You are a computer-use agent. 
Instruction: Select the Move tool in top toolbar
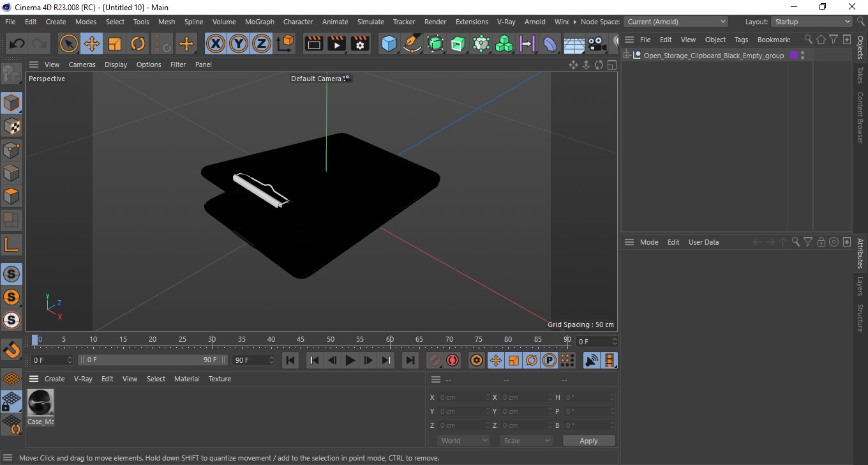pyautogui.click(x=92, y=44)
